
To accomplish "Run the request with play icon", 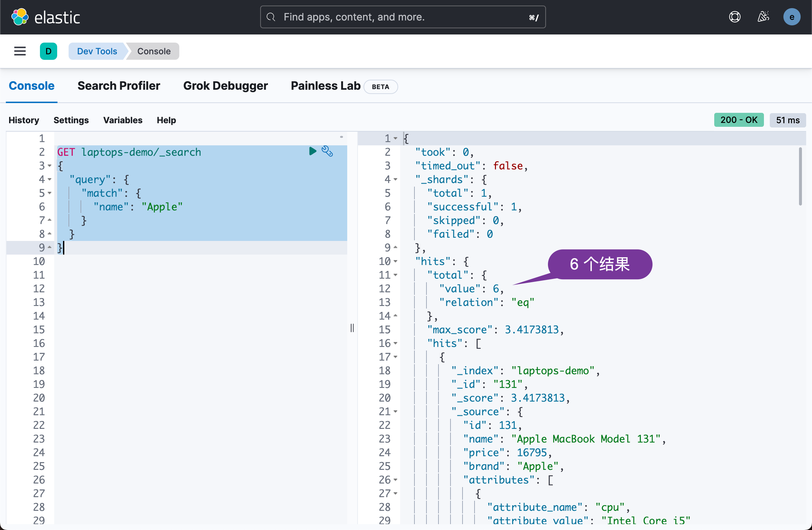I will pyautogui.click(x=312, y=151).
